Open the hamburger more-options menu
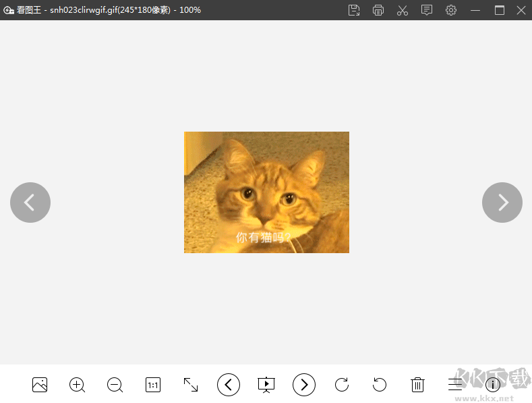 tap(455, 385)
